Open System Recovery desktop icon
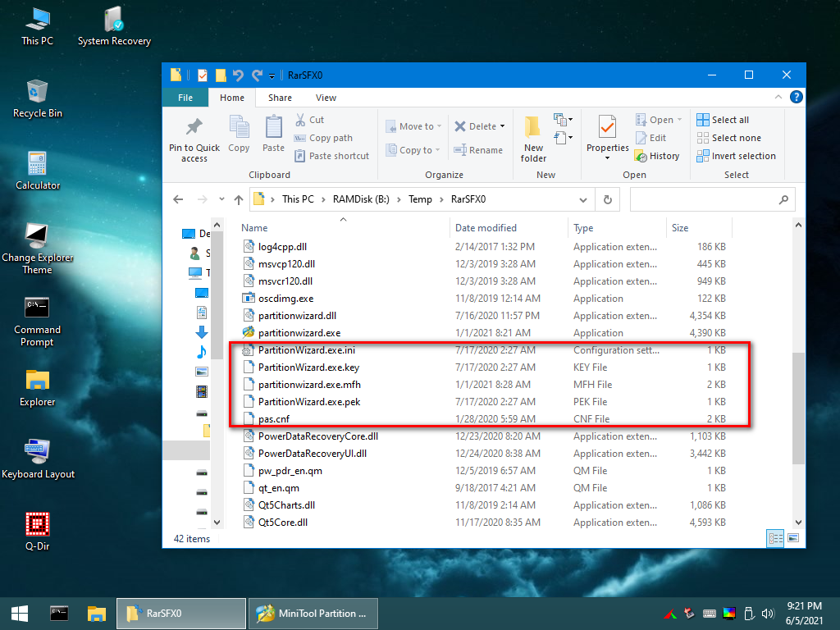840x630 pixels. (x=114, y=27)
